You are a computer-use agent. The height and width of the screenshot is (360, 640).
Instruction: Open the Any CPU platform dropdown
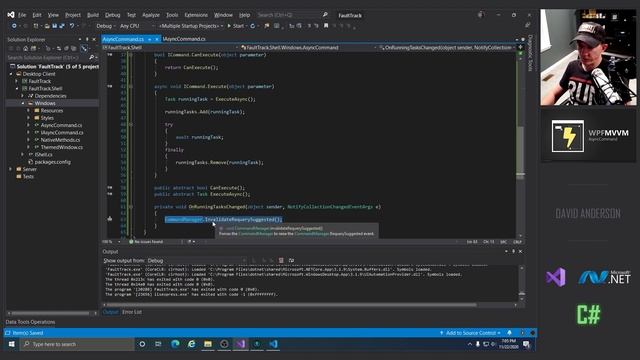click(x=137, y=26)
